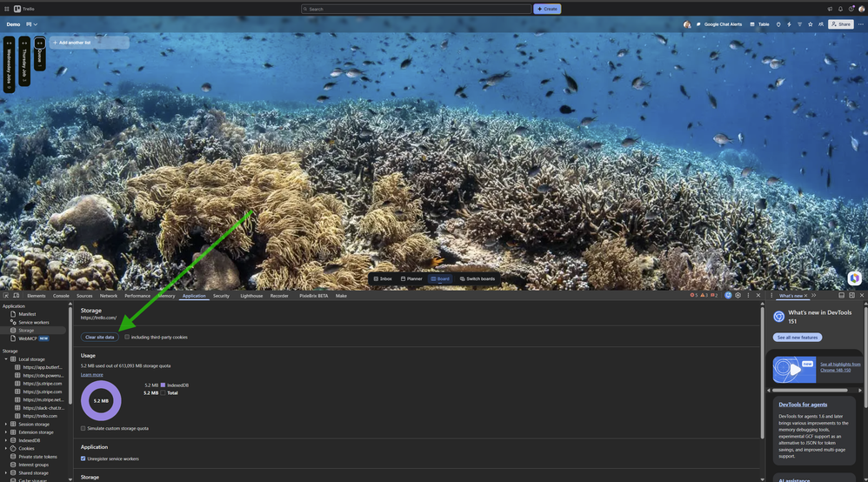The width and height of the screenshot is (868, 482).
Task: Open the board's three-dot menu
Action: tap(860, 24)
